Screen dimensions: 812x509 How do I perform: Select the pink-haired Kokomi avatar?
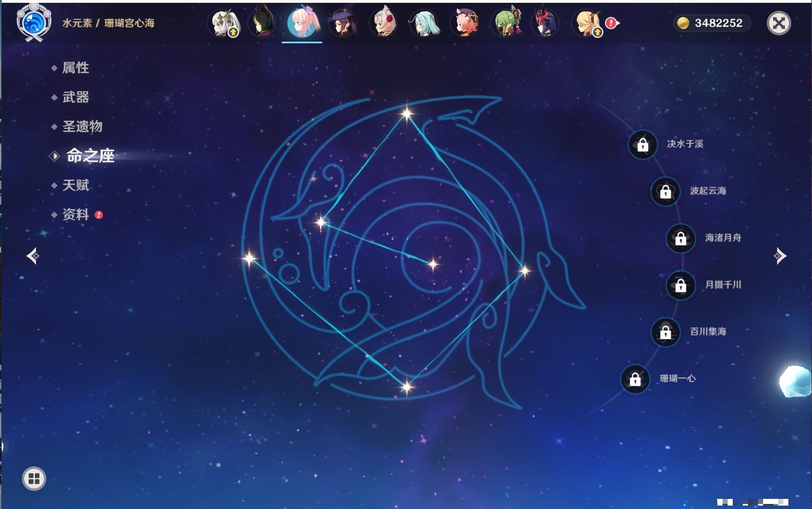coord(303,22)
